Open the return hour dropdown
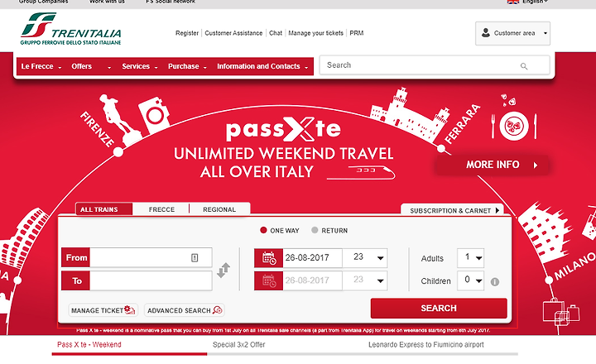 (x=365, y=280)
